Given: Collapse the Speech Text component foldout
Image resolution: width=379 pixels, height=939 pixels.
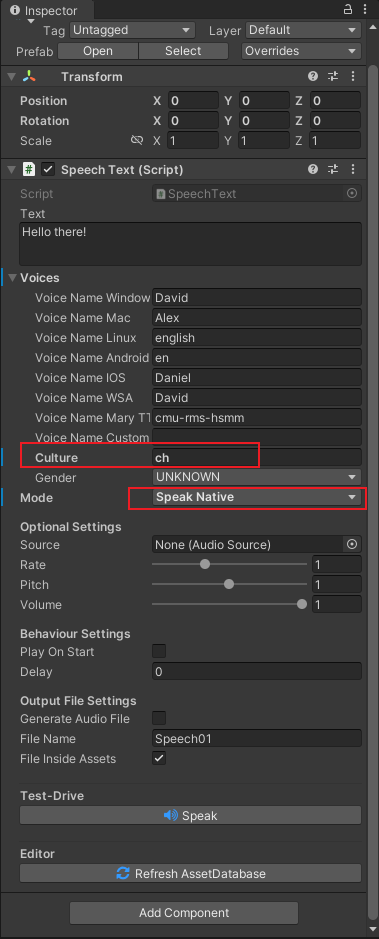Looking at the screenshot, I should coord(11,169).
